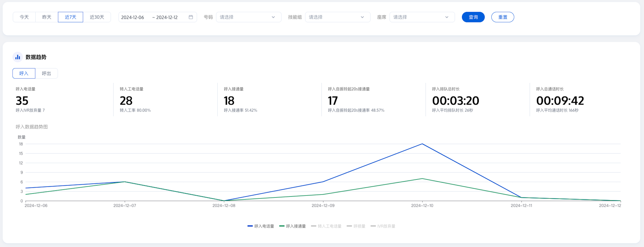Click the 数据趋势 bar chart icon
This screenshot has width=644, height=247.
pyautogui.click(x=17, y=57)
